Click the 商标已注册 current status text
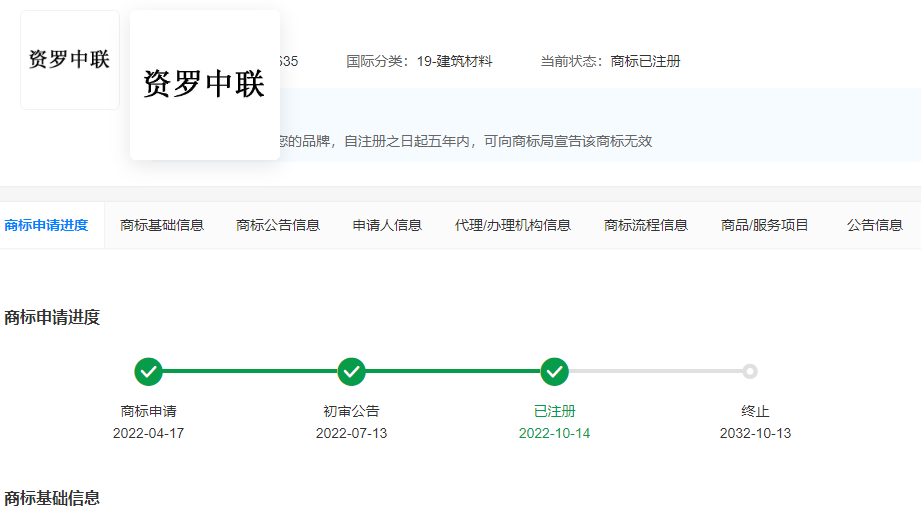This screenshot has width=921, height=509. [645, 61]
